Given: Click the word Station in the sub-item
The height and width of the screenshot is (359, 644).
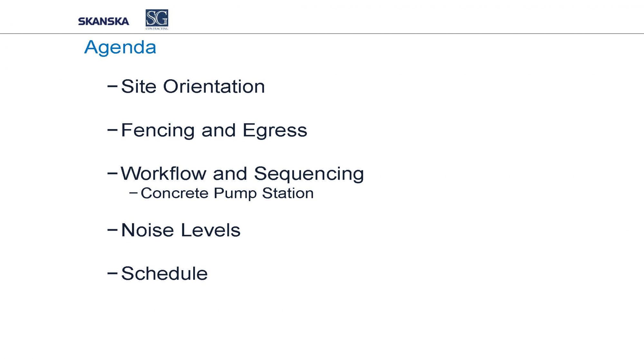Looking at the screenshot, I should (x=288, y=193).
